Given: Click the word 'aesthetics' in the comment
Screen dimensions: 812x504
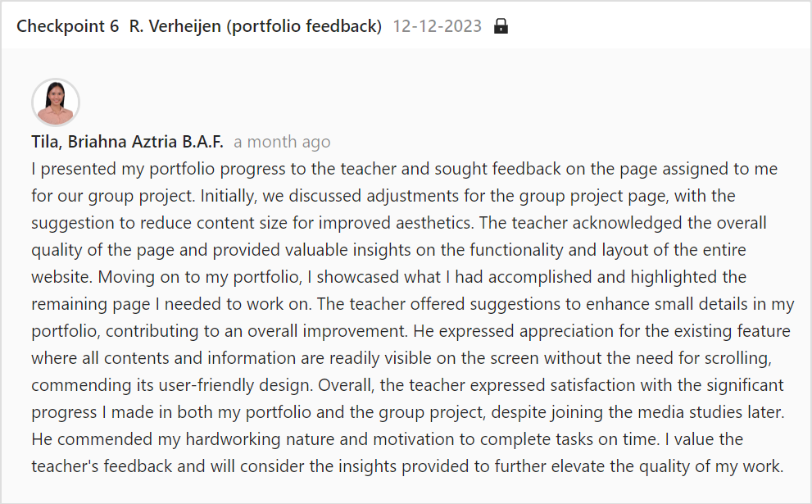Looking at the screenshot, I should [434, 223].
